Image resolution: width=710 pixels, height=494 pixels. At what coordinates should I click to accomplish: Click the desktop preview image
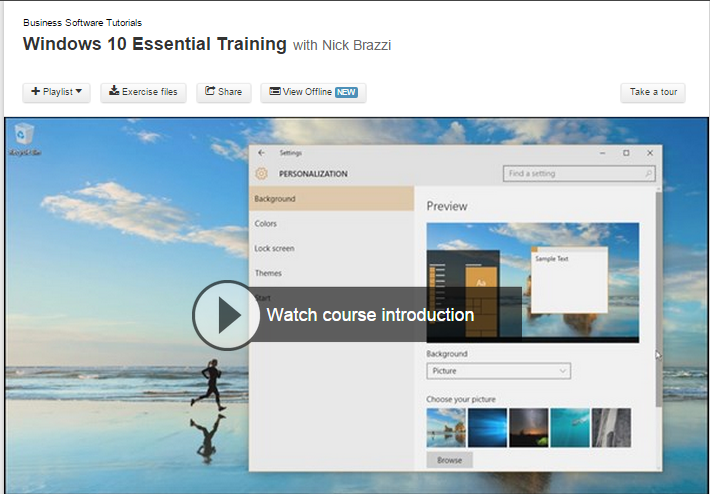[533, 283]
